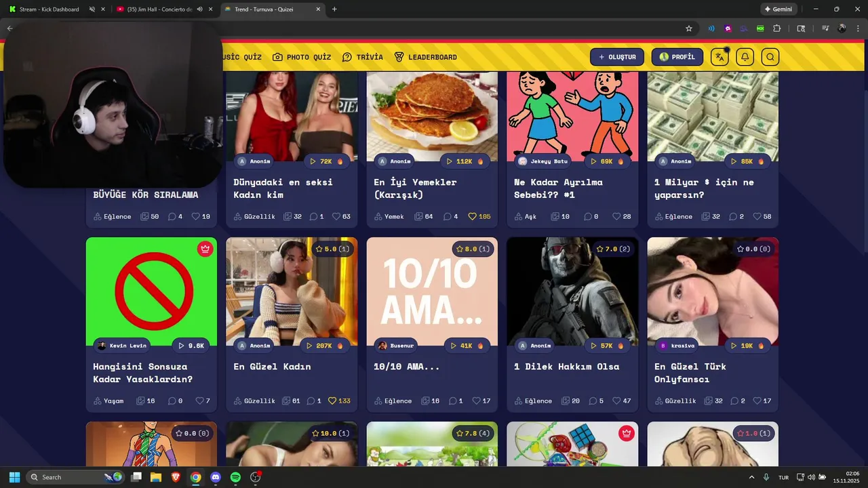
Task: Open author Busenur's profile chip
Action: click(x=397, y=346)
